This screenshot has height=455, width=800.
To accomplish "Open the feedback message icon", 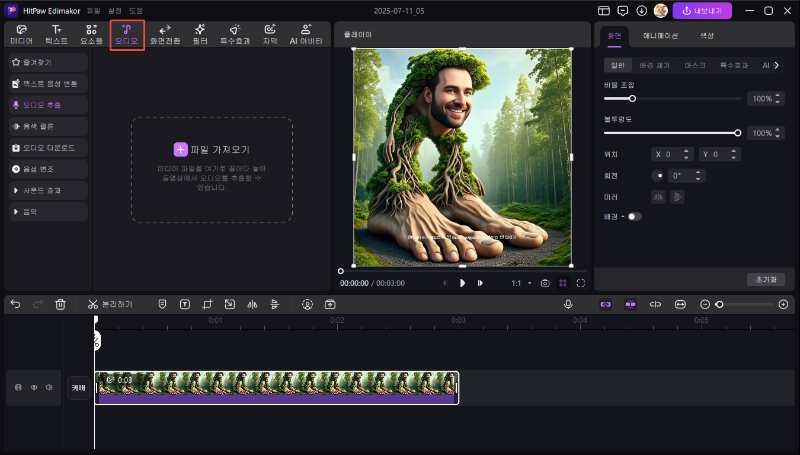I will (622, 11).
